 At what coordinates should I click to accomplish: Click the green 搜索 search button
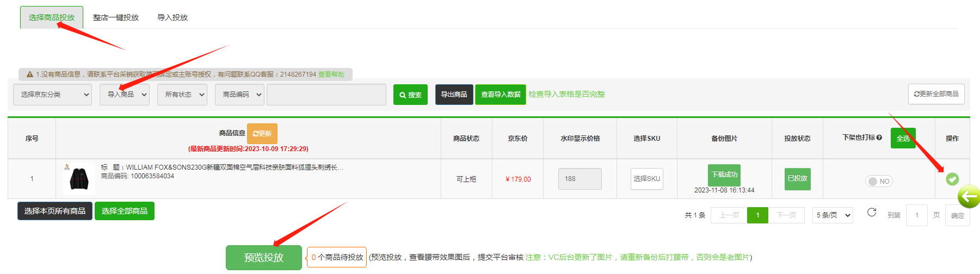410,95
